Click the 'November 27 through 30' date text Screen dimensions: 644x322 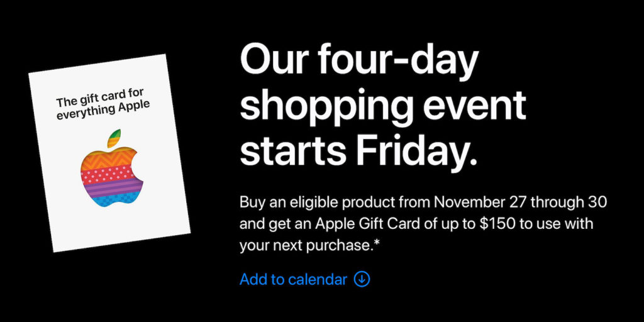point(520,203)
